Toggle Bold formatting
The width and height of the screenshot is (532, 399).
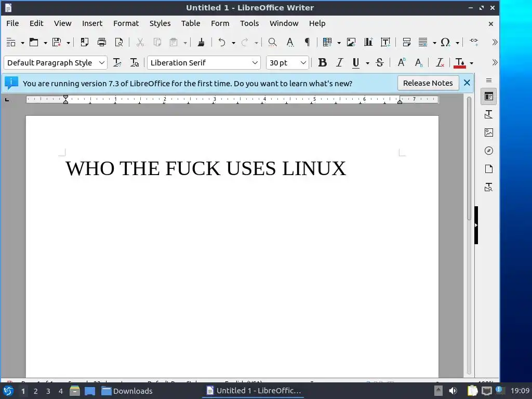pyautogui.click(x=322, y=62)
